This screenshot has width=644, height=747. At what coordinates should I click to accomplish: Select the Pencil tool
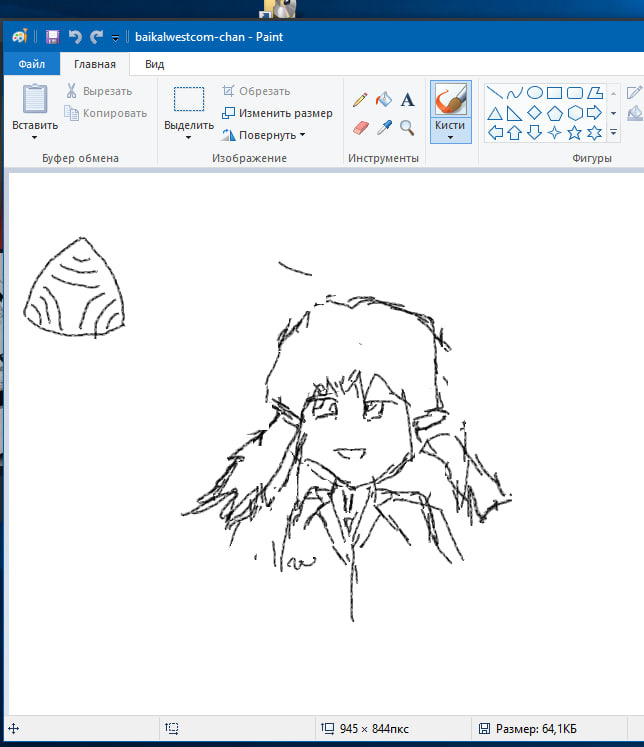(362, 100)
